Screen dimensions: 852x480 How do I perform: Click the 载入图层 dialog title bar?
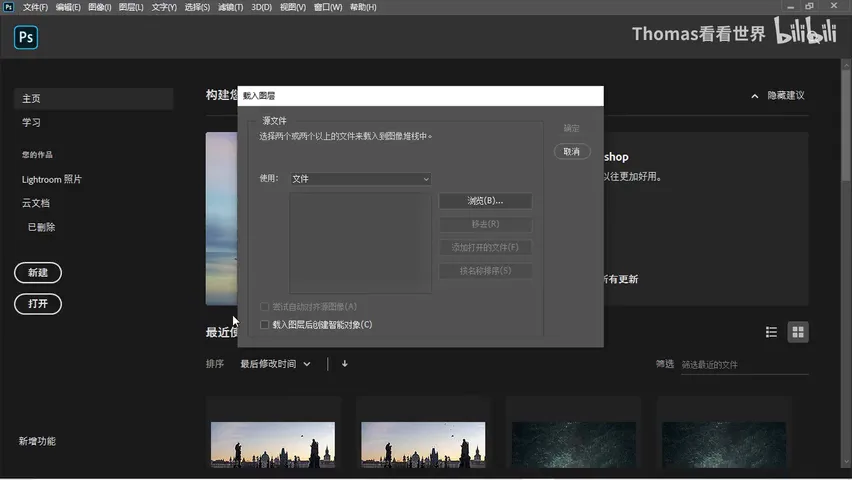[421, 96]
